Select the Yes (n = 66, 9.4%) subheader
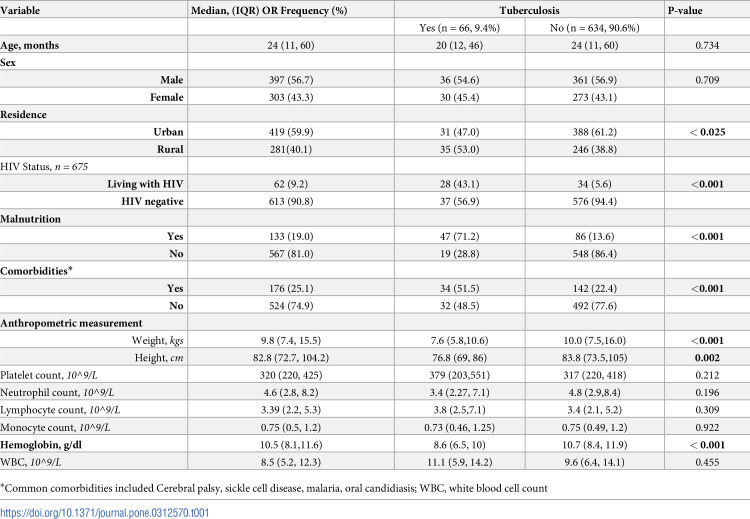The height and width of the screenshot is (519, 750). [x=460, y=28]
